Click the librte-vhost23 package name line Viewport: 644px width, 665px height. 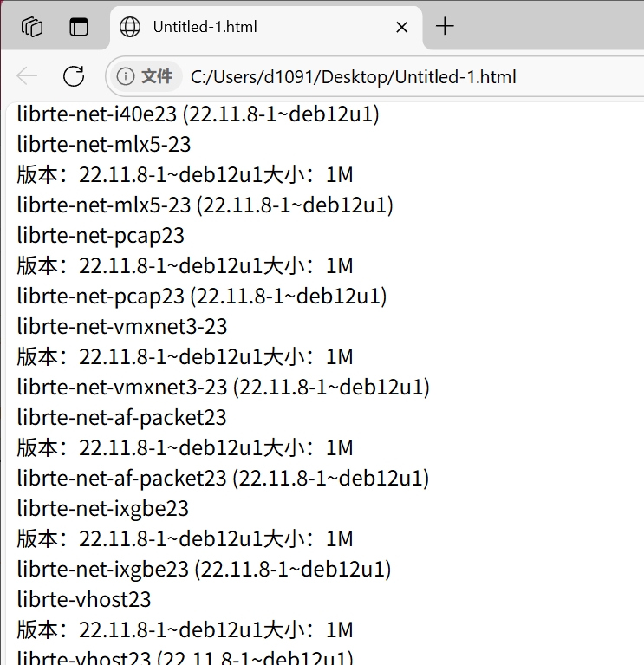[x=84, y=599]
